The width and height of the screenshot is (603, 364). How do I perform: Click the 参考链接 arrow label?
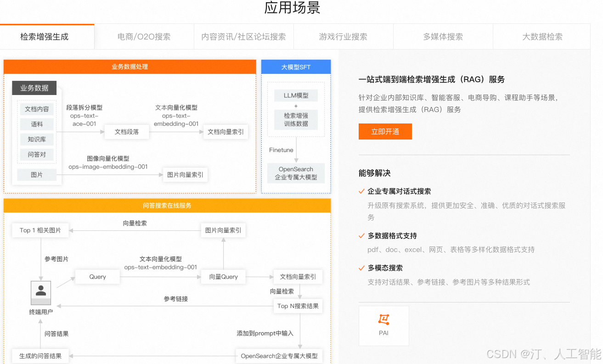coord(176,299)
